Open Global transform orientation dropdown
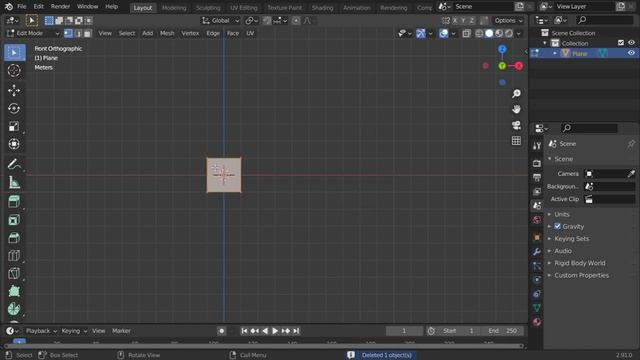The width and height of the screenshot is (640, 360). tap(220, 20)
